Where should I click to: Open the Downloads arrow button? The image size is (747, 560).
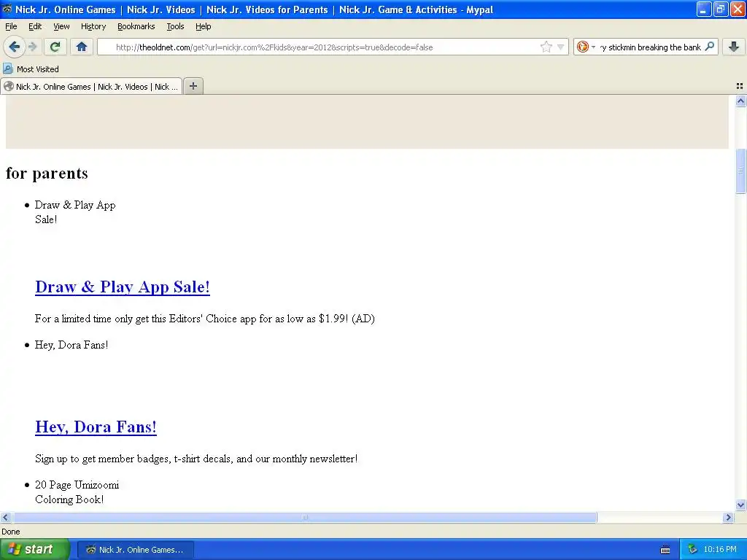click(734, 47)
